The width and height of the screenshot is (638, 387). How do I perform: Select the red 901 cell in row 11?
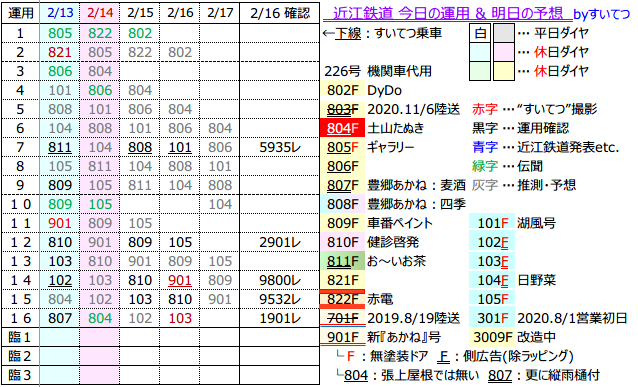pyautogui.click(x=60, y=223)
